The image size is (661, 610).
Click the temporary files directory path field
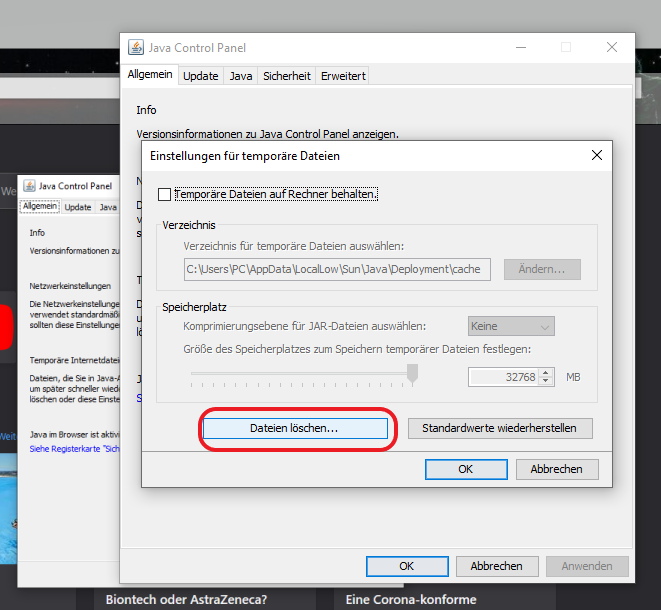(337, 269)
